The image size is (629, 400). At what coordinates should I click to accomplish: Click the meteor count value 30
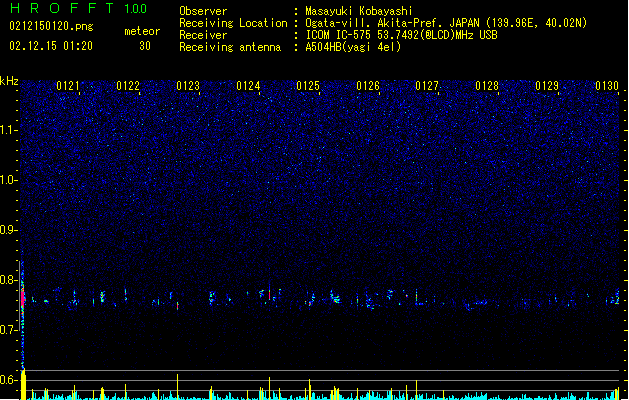point(145,46)
